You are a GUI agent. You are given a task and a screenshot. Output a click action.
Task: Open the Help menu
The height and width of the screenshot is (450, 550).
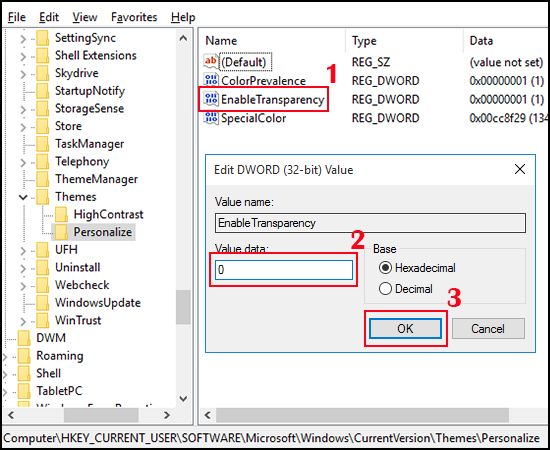click(183, 17)
